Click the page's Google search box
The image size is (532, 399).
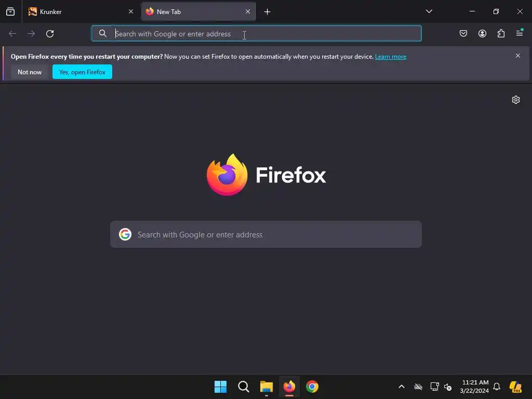pyautogui.click(x=266, y=234)
